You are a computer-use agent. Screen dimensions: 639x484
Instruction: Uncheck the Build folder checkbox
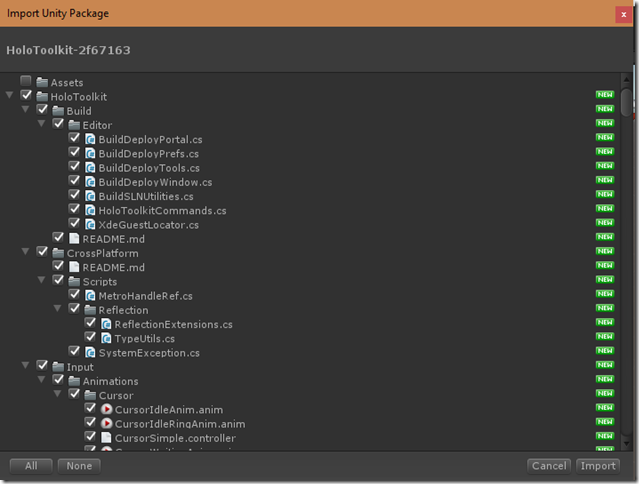(x=42, y=110)
